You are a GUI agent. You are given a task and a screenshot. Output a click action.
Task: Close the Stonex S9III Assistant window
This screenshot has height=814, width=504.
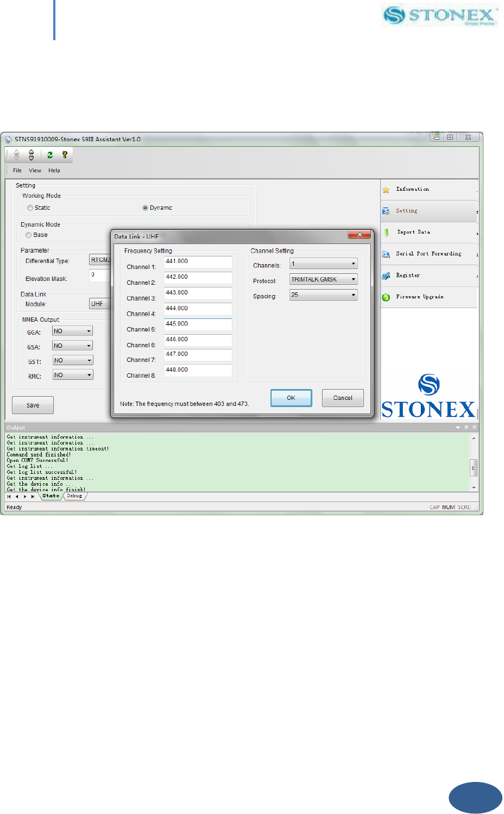pyautogui.click(x=468, y=137)
